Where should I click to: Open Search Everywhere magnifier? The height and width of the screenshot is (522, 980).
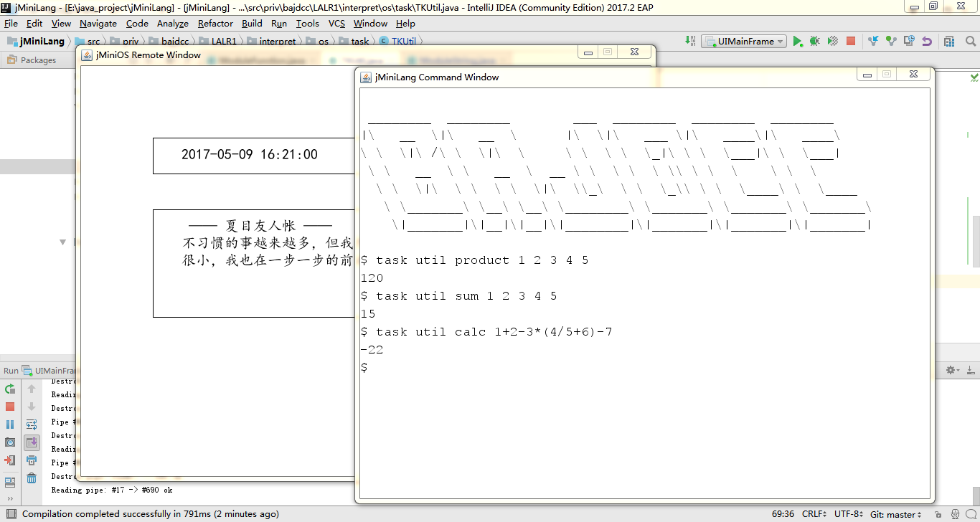tap(970, 41)
